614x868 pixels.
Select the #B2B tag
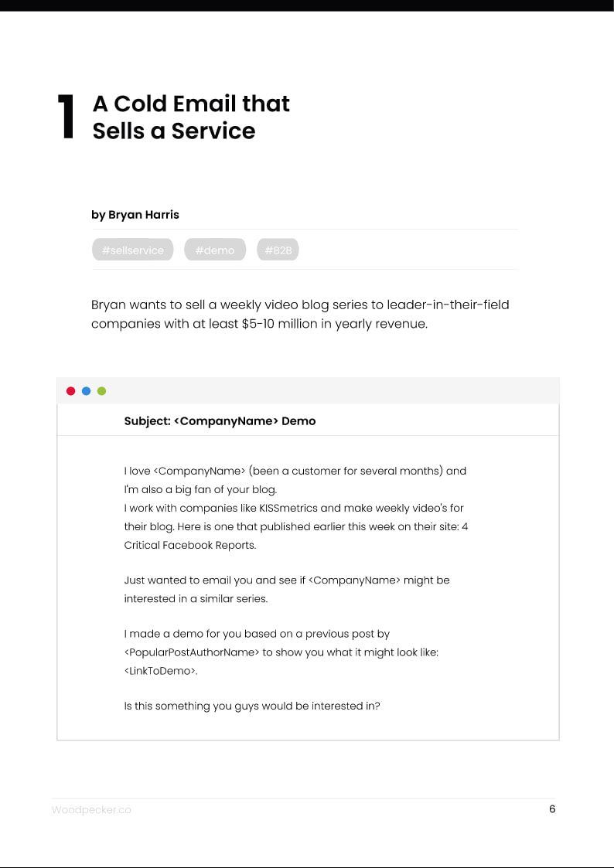[x=278, y=250]
